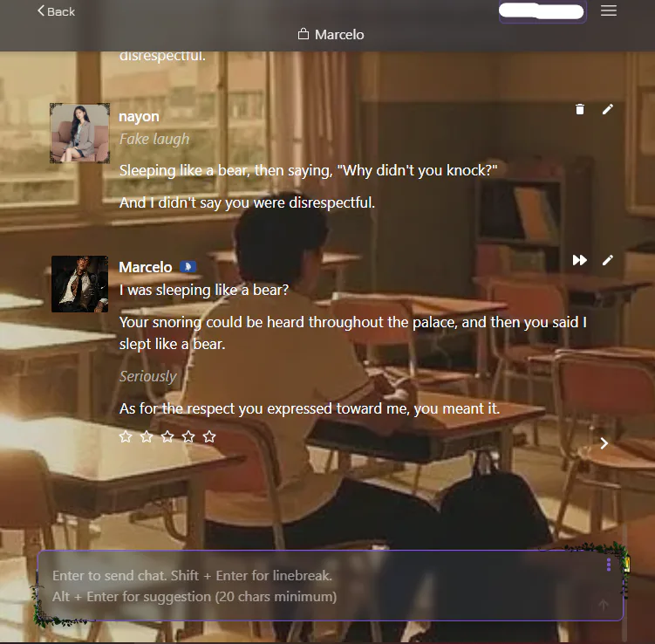655x644 pixels.
Task: Click the nayon username label
Action: pyautogui.click(x=139, y=117)
